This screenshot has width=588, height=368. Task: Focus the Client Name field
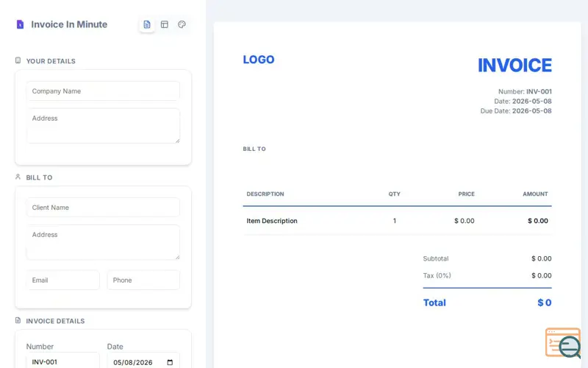coord(103,208)
